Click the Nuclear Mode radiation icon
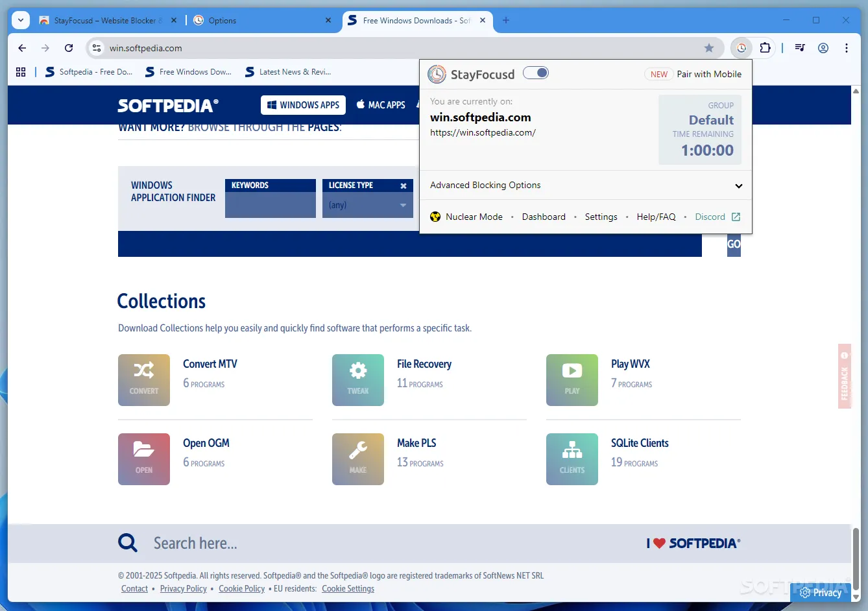 (435, 217)
